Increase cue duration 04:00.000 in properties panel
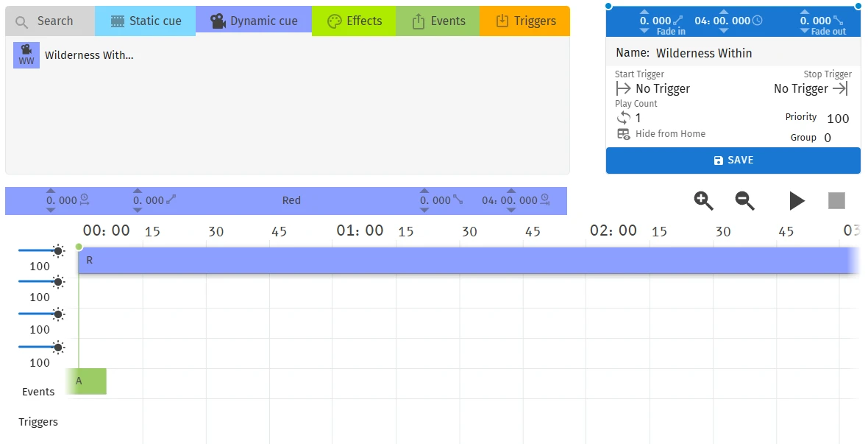Screen dimensions: 868x444 [724, 12]
